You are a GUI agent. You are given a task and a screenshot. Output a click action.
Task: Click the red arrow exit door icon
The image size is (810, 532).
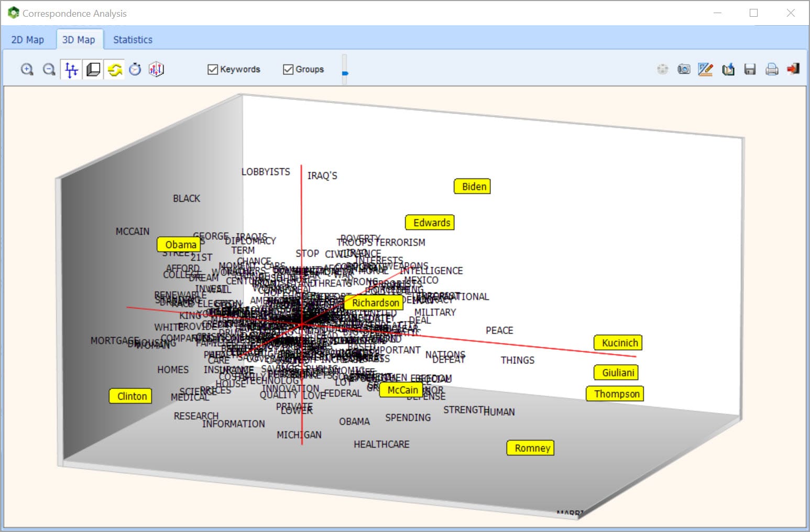(793, 69)
